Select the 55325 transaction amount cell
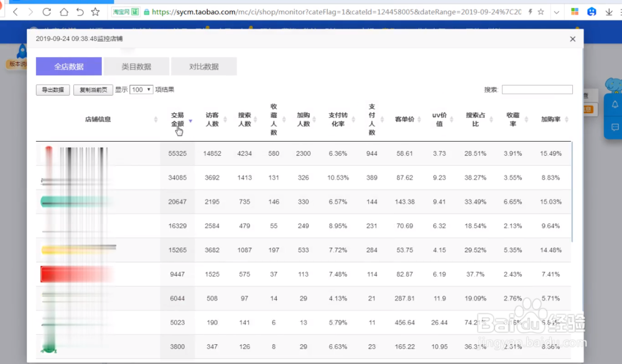Viewport: 622px width, 364px height. (x=177, y=153)
